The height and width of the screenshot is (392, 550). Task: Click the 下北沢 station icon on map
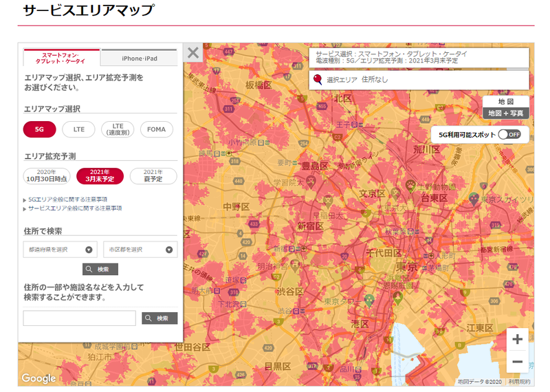pyautogui.click(x=244, y=304)
